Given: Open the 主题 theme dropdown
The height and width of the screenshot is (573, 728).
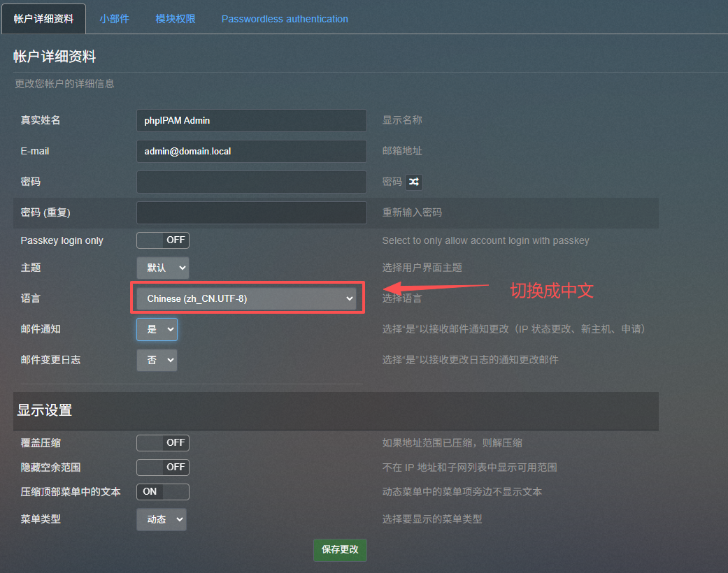Looking at the screenshot, I should 163,268.
